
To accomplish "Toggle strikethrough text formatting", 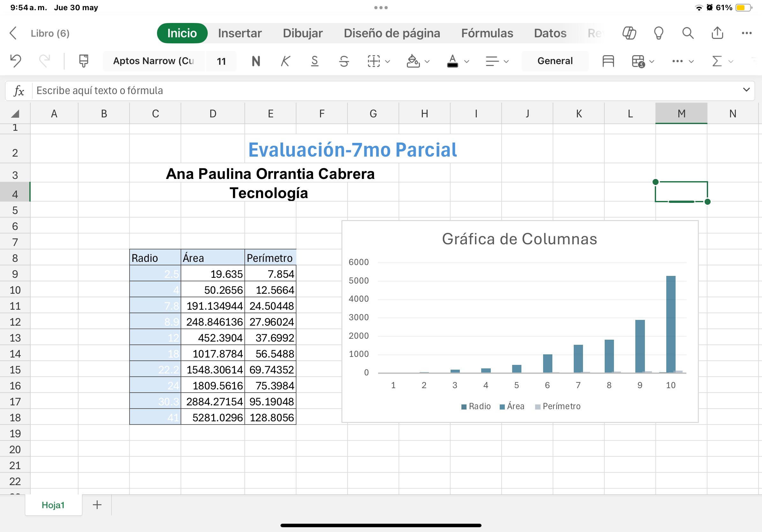I will point(344,61).
